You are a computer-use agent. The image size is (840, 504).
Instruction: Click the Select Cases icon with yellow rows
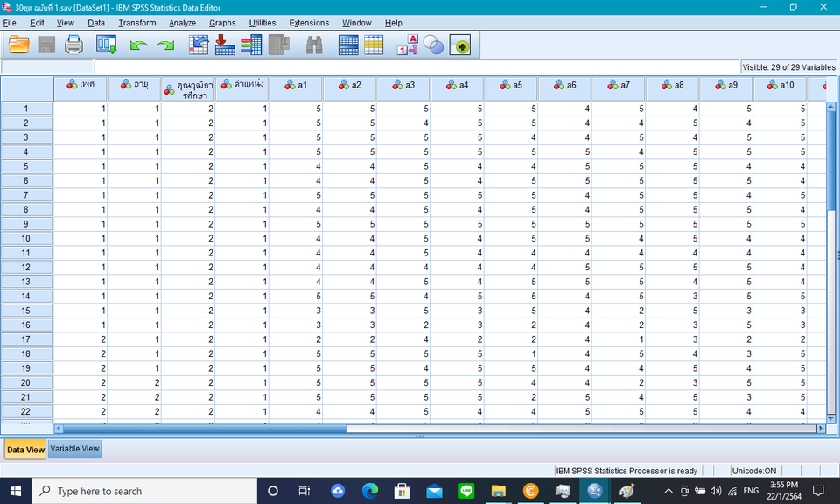(374, 45)
